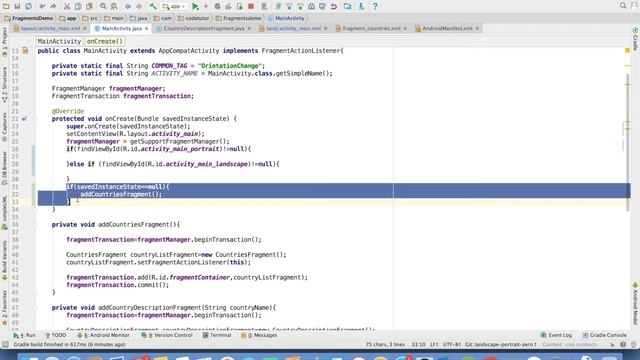Open the Gradle Console panel
This screenshot has width=640, height=360.
pyautogui.click(x=604, y=335)
